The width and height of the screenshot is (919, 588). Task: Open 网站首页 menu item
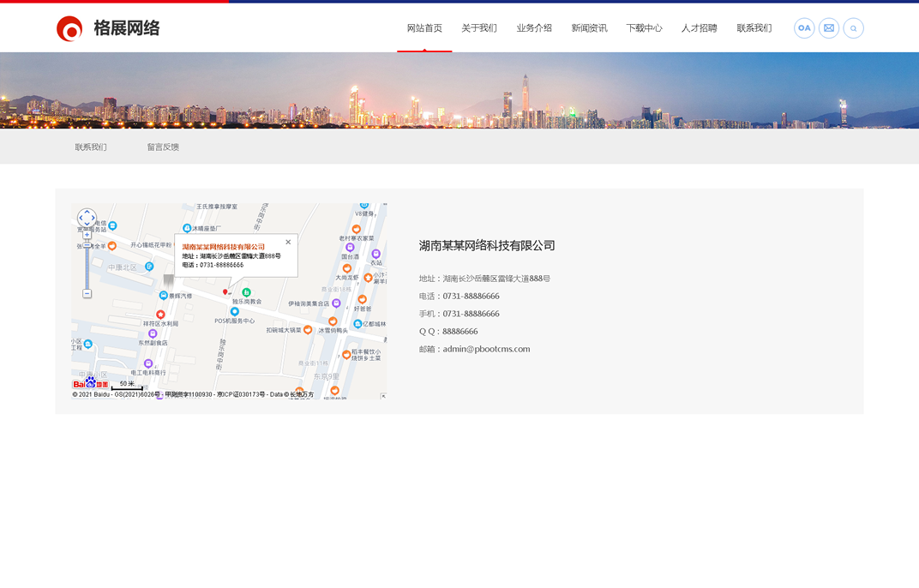click(424, 28)
